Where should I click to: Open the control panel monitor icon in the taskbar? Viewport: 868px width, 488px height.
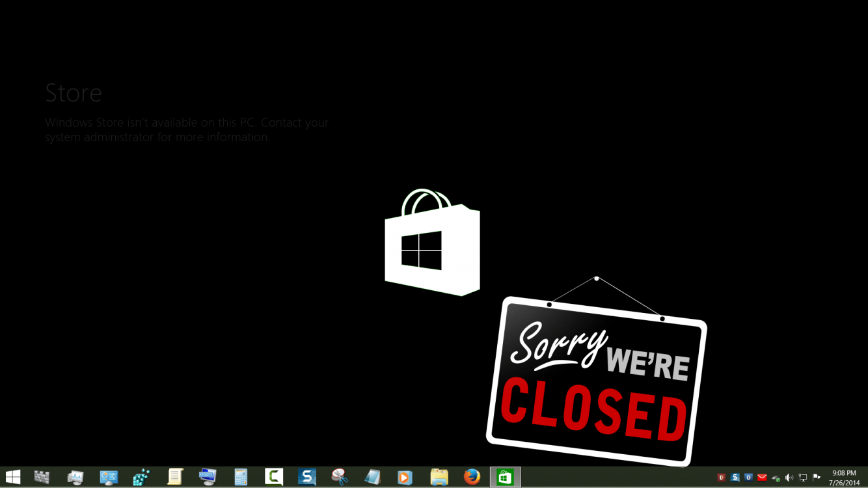pyautogui.click(x=109, y=477)
